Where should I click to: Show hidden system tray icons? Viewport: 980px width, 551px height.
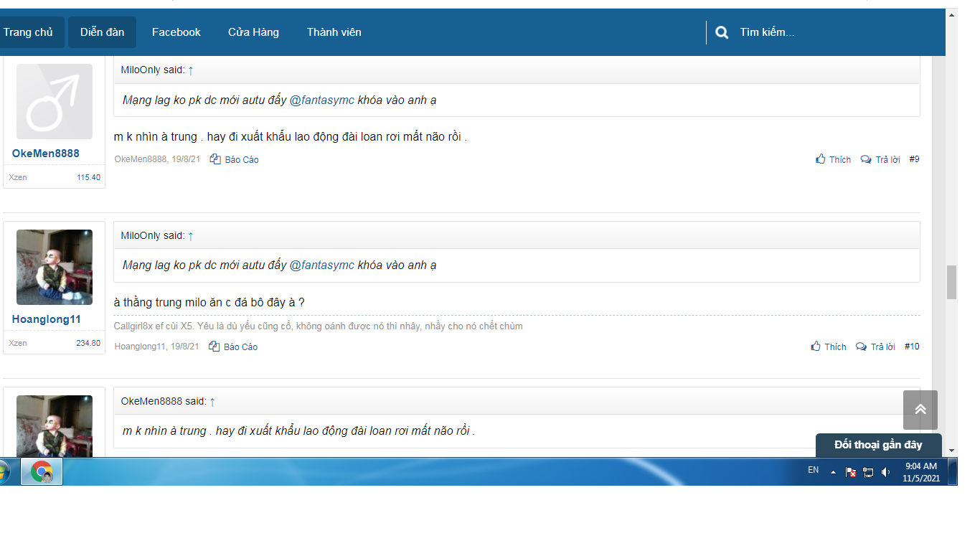tap(833, 472)
